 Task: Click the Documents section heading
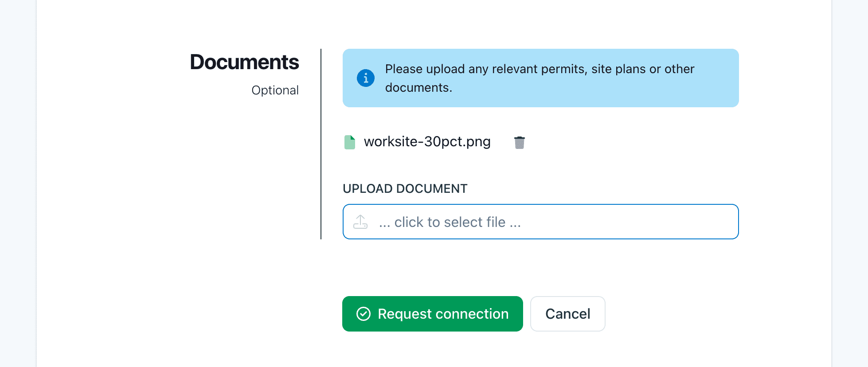pos(244,62)
